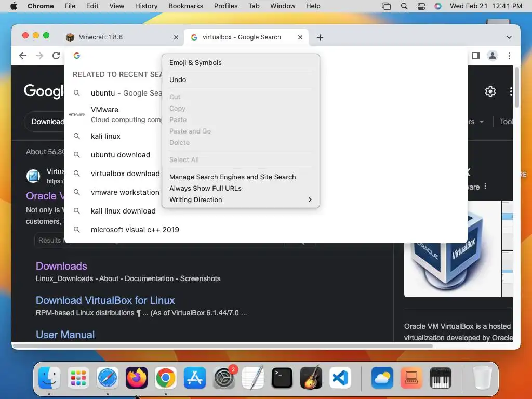Screen dimensions: 532x399
Task: Open the Trash in the dock
Action: (x=482, y=377)
